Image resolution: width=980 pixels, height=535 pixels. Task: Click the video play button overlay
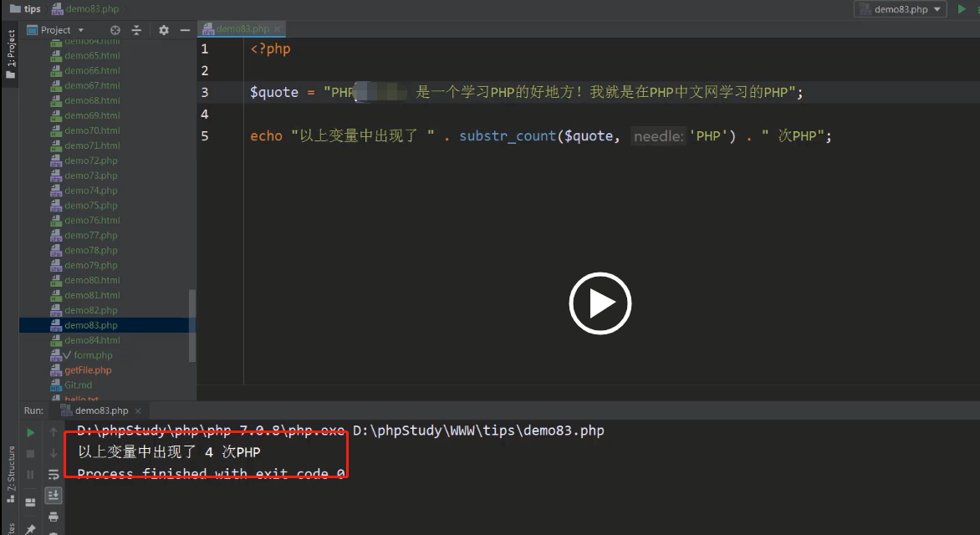(600, 303)
